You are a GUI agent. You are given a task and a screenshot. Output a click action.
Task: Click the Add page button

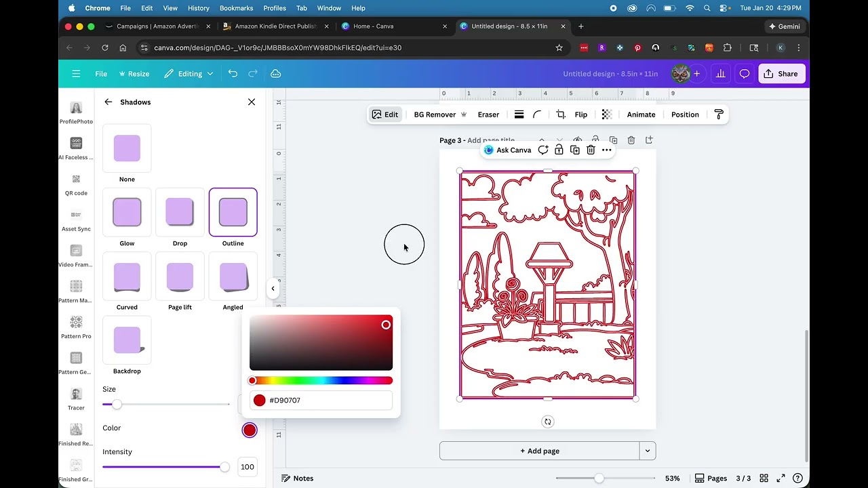click(x=539, y=451)
